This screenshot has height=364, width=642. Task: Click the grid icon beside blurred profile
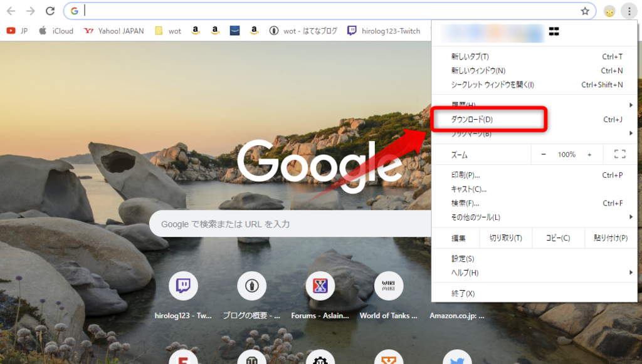click(x=554, y=31)
